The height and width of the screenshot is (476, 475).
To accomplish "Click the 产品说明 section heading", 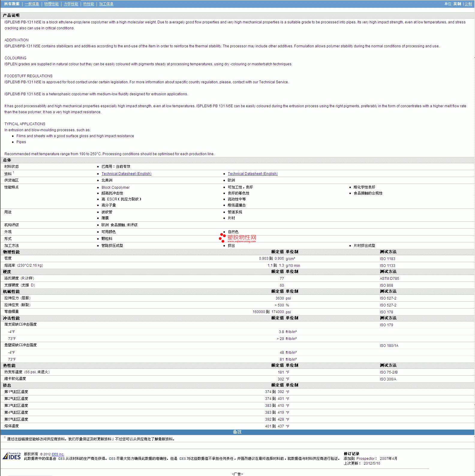I will click(x=11, y=15).
